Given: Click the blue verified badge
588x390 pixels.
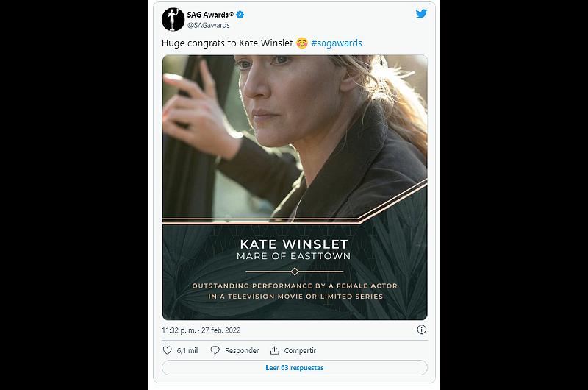Looking at the screenshot, I should (x=240, y=15).
